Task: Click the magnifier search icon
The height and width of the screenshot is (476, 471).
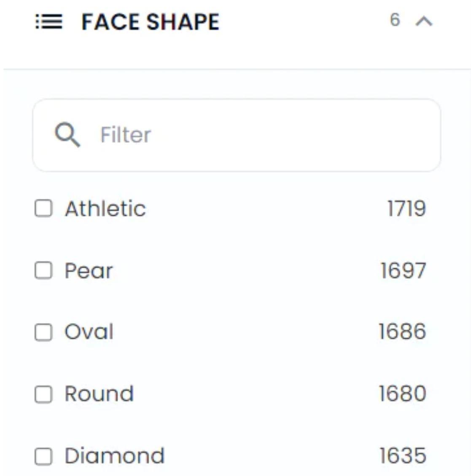Action: [x=67, y=135]
